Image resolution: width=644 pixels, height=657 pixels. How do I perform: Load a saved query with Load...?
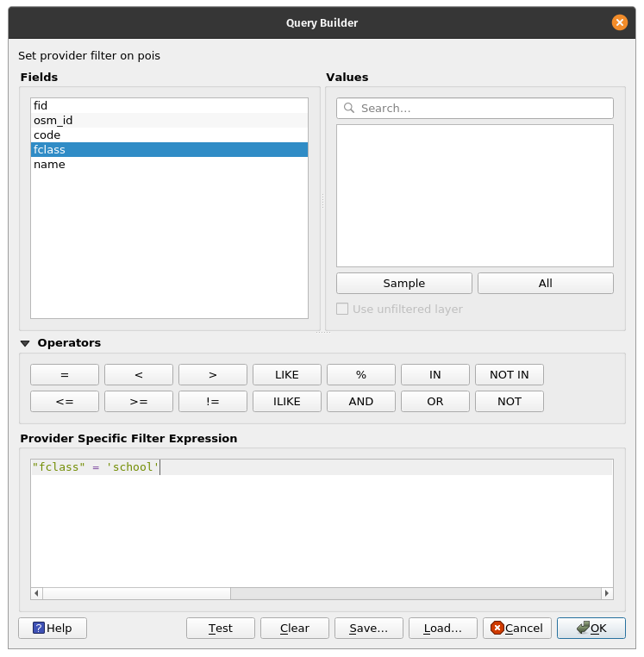(x=443, y=628)
